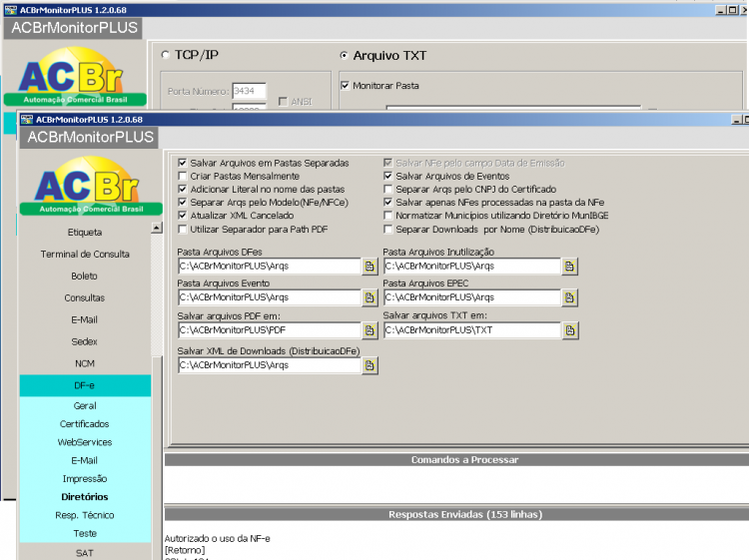Select TCP/IP radio in back window
The image size is (749, 560).
point(166,55)
